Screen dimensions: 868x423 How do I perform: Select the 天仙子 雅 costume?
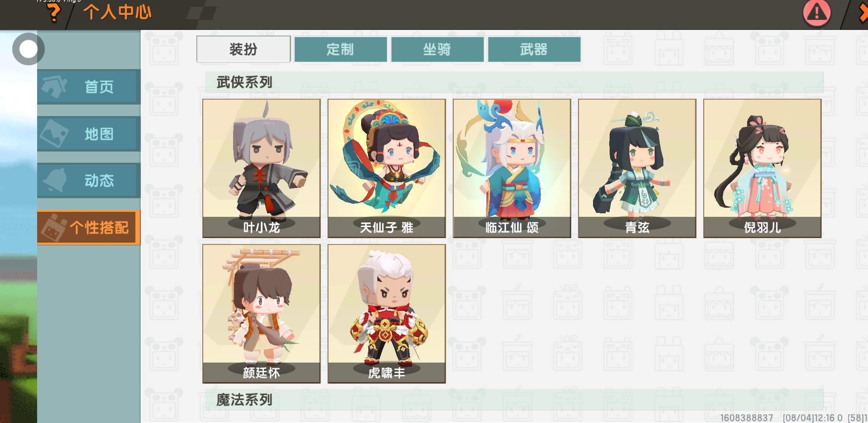click(387, 168)
